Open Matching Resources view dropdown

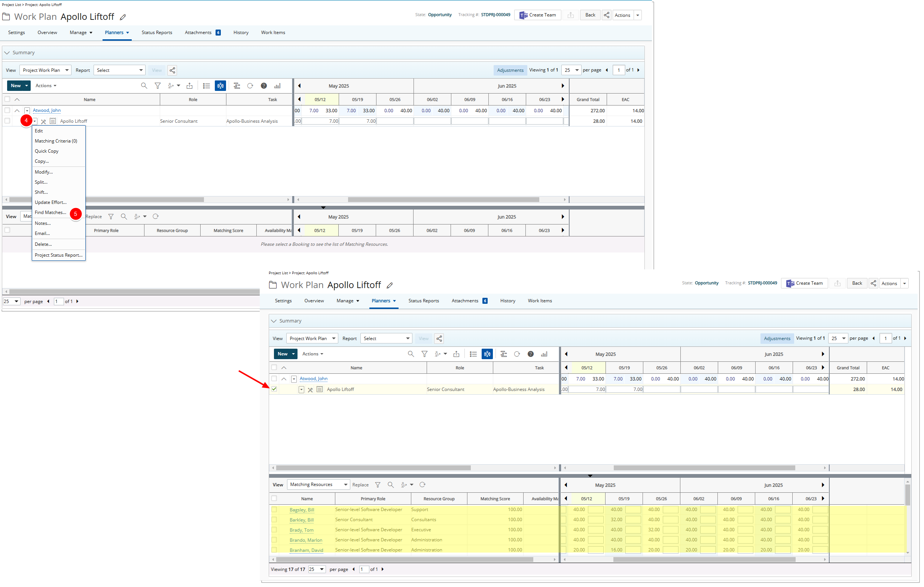point(318,485)
